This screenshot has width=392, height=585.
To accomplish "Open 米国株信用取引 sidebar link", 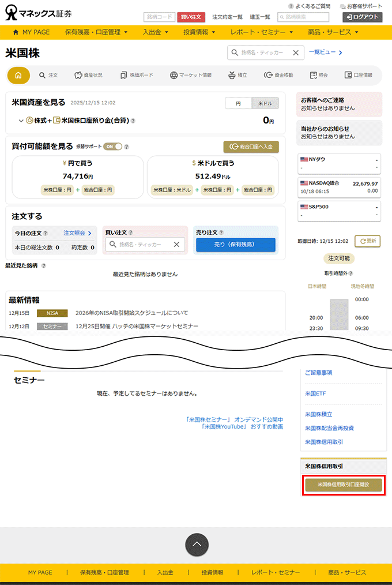I will (324, 442).
